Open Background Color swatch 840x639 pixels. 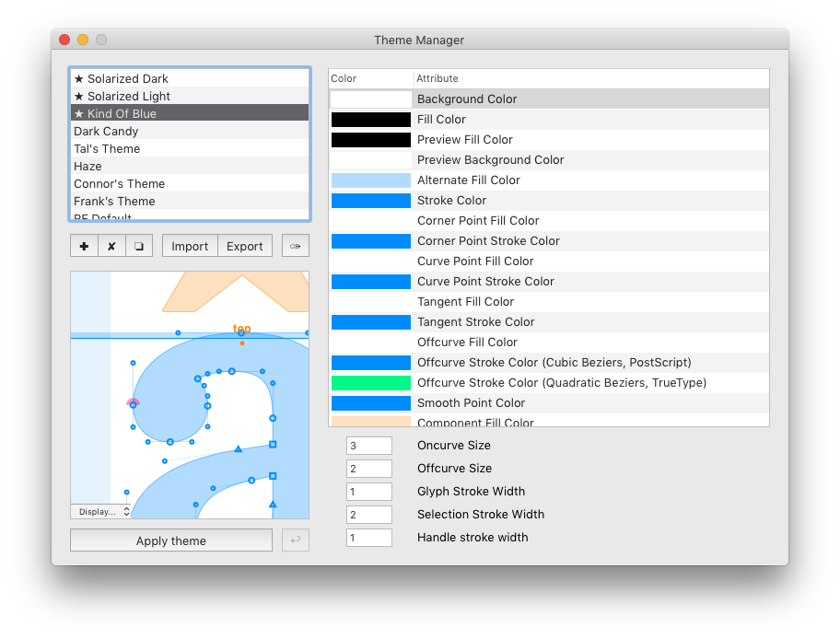click(x=370, y=99)
